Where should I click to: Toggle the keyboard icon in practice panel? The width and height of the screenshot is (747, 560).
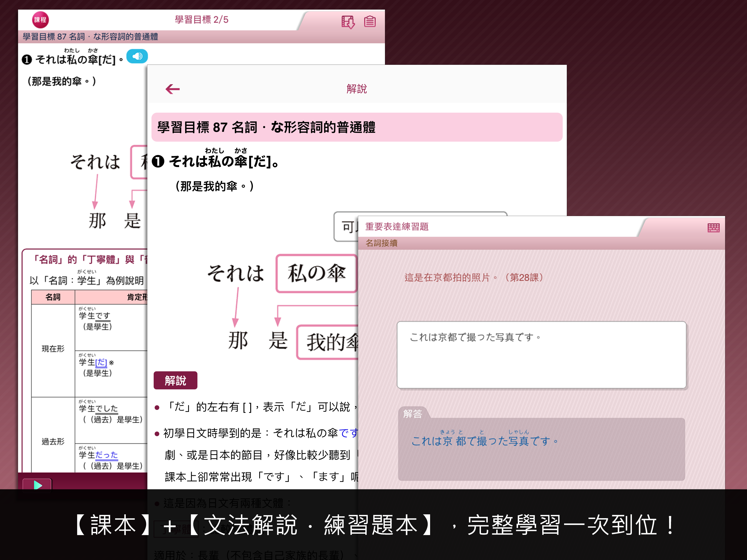click(x=713, y=228)
